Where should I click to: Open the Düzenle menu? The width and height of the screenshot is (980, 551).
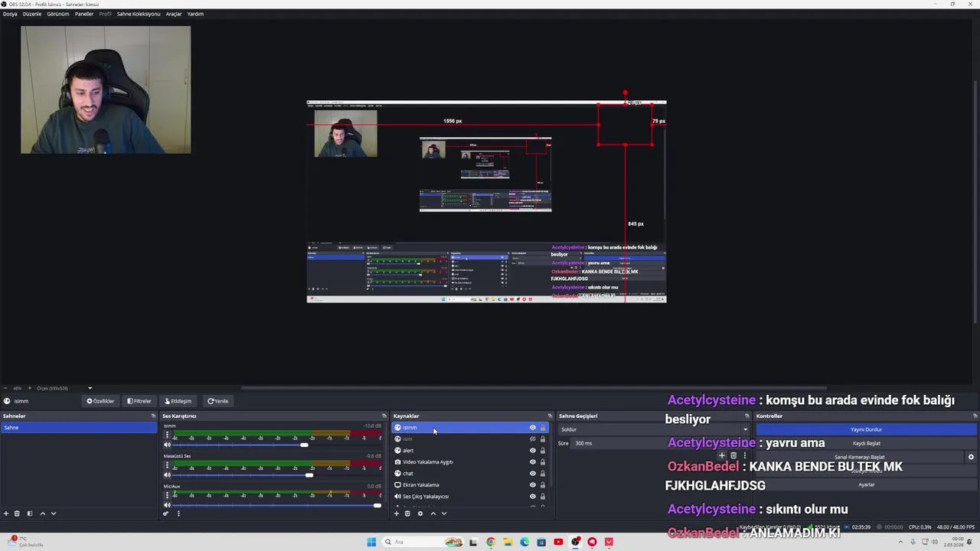click(32, 14)
